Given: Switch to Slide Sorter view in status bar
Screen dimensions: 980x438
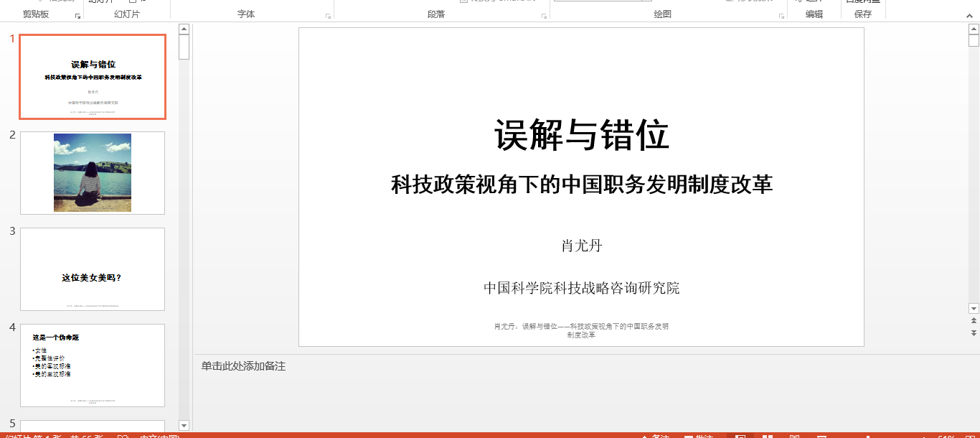Looking at the screenshot, I should 767,436.
